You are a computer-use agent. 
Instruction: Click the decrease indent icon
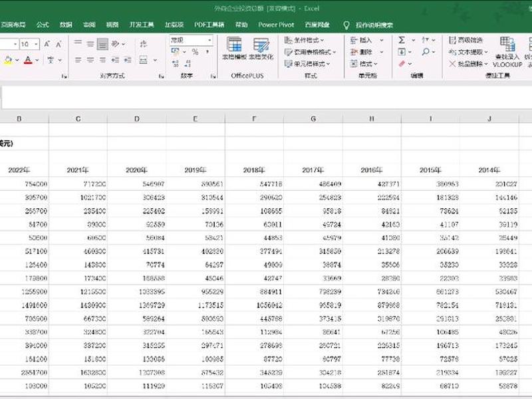pyautogui.click(x=115, y=60)
